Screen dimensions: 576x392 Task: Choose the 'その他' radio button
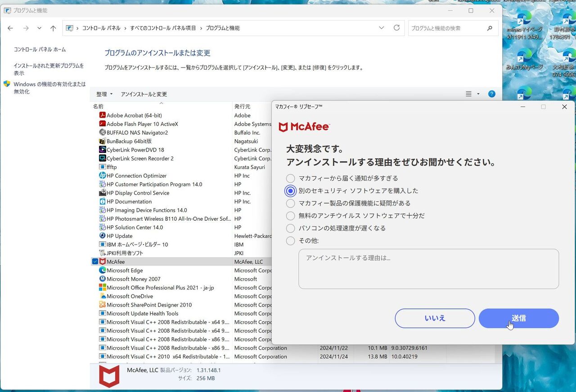[x=291, y=241]
